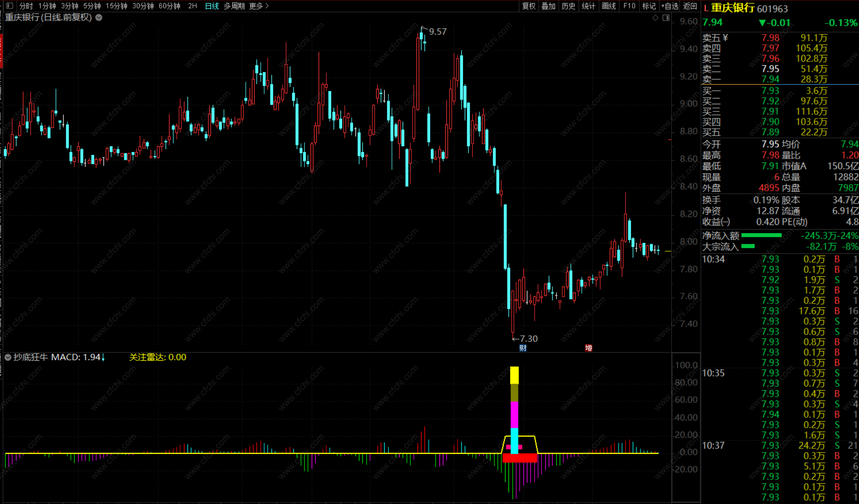Open the F10 company info

point(629,6)
